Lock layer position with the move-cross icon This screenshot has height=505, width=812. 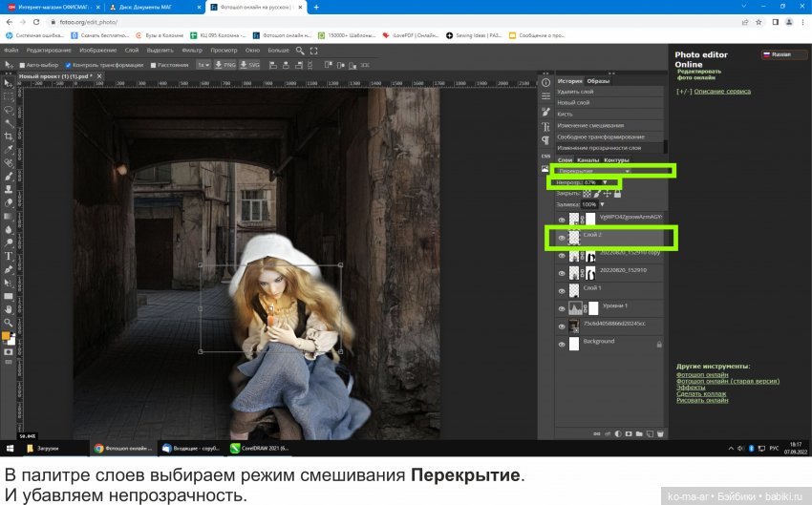608,194
